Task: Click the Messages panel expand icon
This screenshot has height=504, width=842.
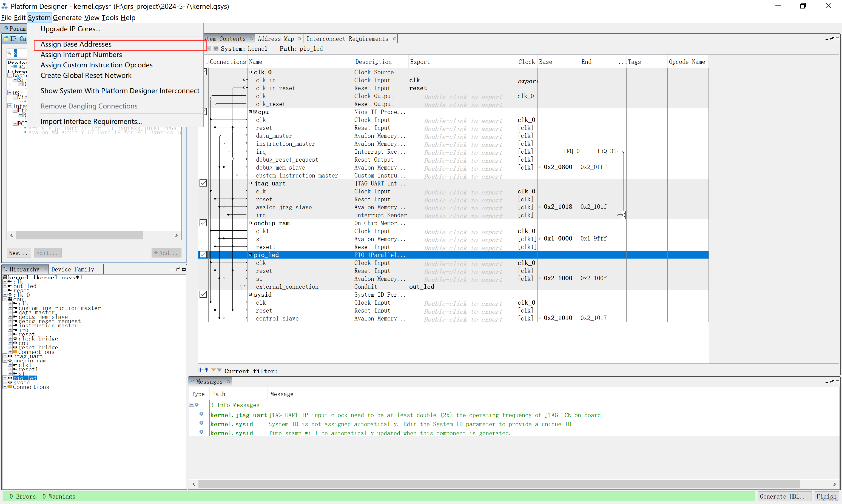Action: click(838, 382)
